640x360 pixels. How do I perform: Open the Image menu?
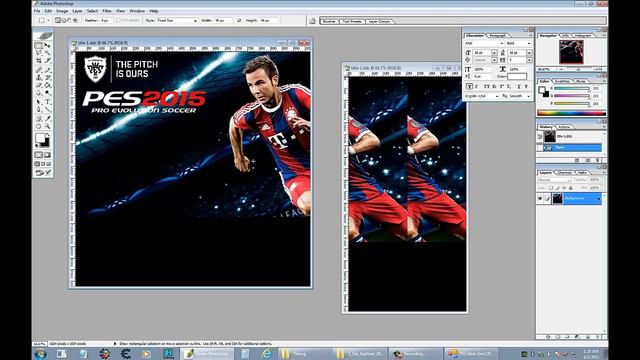point(62,11)
